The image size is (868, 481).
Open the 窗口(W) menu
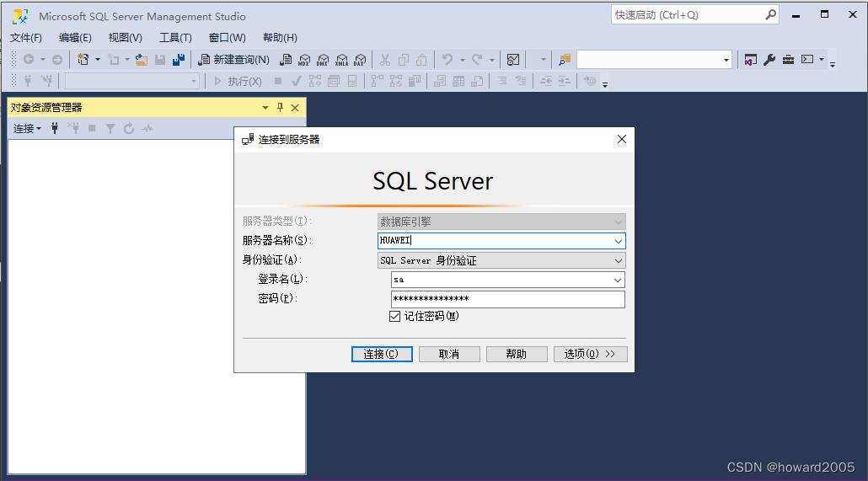click(227, 38)
